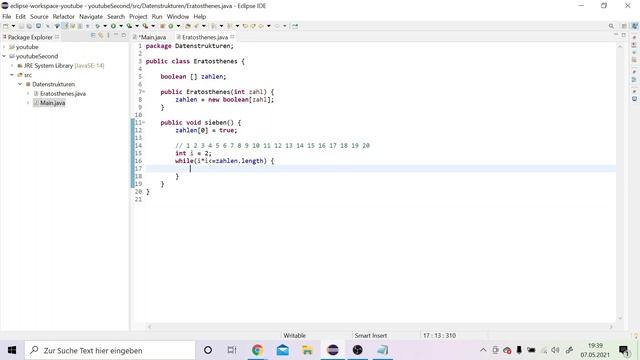Open the Edit menu
This screenshot has height=360, width=640.
(20, 16)
